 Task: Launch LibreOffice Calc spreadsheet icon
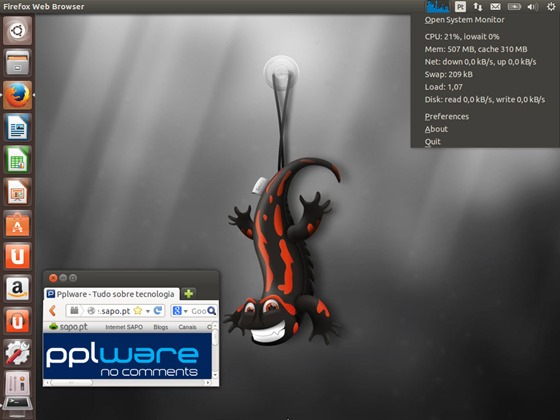[x=17, y=160]
